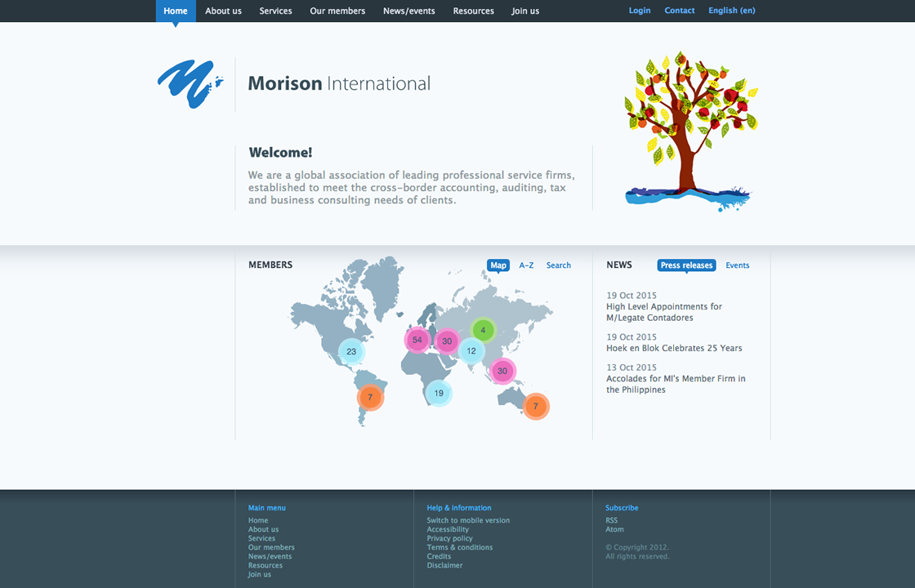915x588 pixels.
Task: Open the Privacy policy link
Action: (x=449, y=538)
